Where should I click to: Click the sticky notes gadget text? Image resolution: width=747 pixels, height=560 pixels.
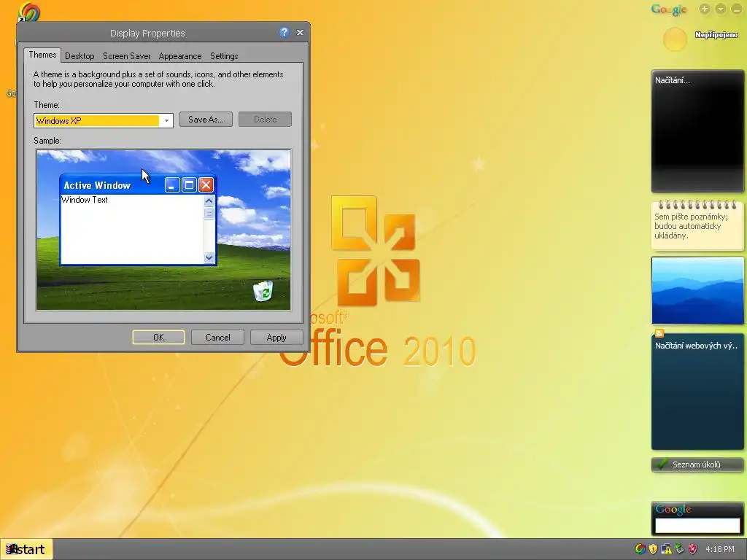pos(691,226)
